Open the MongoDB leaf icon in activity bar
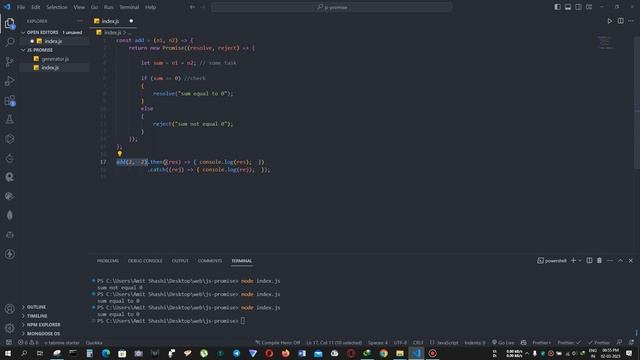This screenshot has width=640, height=360. (x=9, y=215)
